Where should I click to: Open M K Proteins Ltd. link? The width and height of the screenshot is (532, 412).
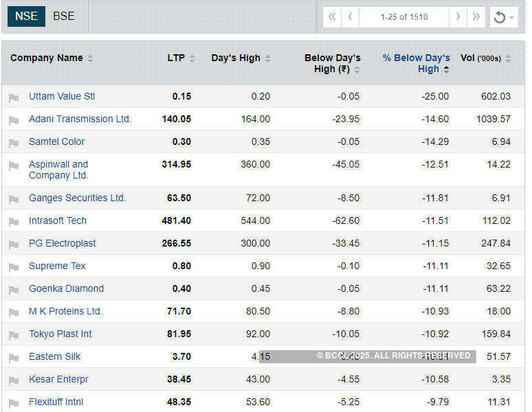click(x=65, y=311)
